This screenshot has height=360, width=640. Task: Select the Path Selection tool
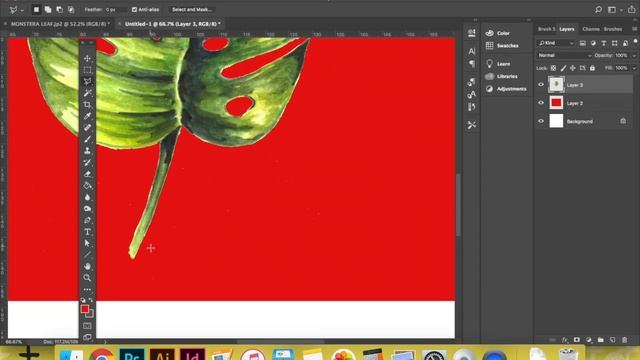87,243
